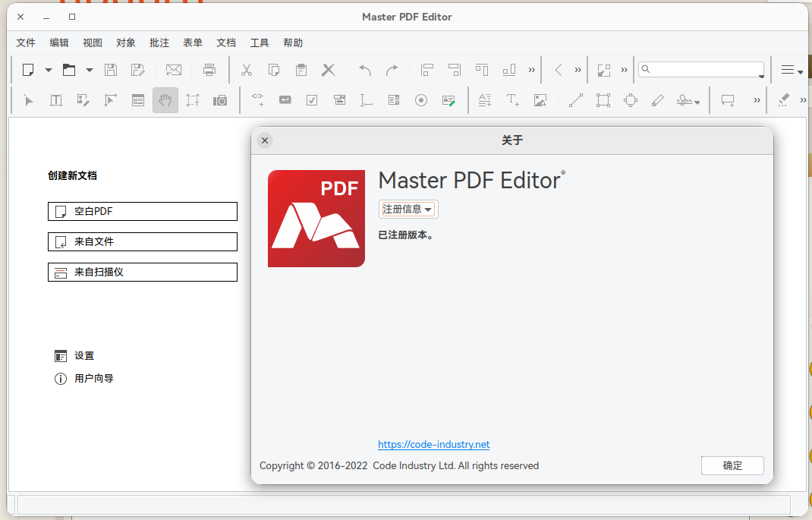Open the 文件 menu
The width and height of the screenshot is (812, 520).
click(x=26, y=43)
